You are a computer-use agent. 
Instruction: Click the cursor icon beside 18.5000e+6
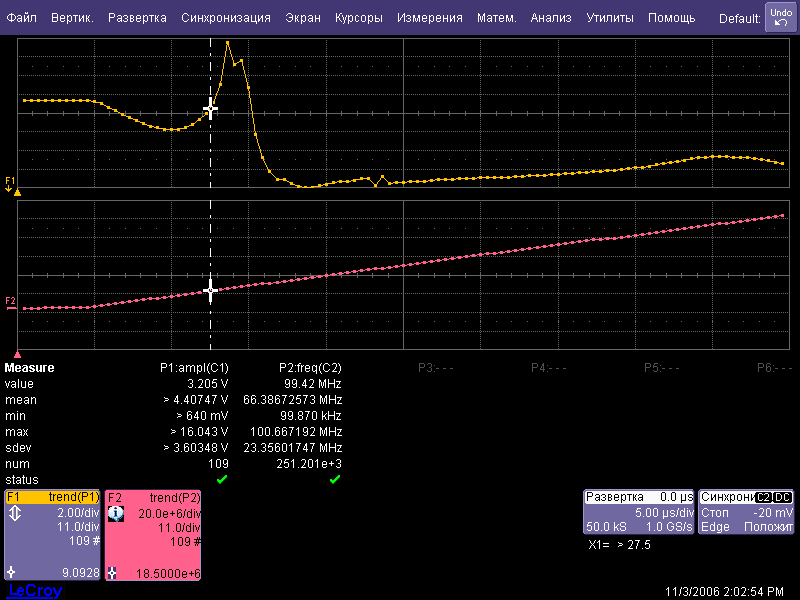[112, 573]
